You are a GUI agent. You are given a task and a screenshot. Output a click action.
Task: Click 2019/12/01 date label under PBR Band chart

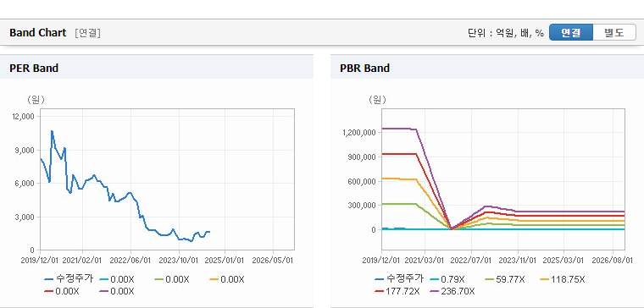click(381, 261)
